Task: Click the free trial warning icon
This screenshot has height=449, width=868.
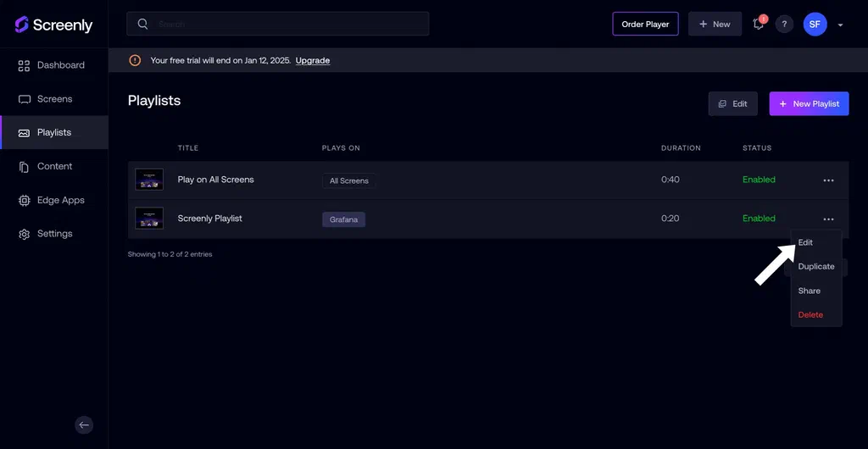Action: (135, 60)
